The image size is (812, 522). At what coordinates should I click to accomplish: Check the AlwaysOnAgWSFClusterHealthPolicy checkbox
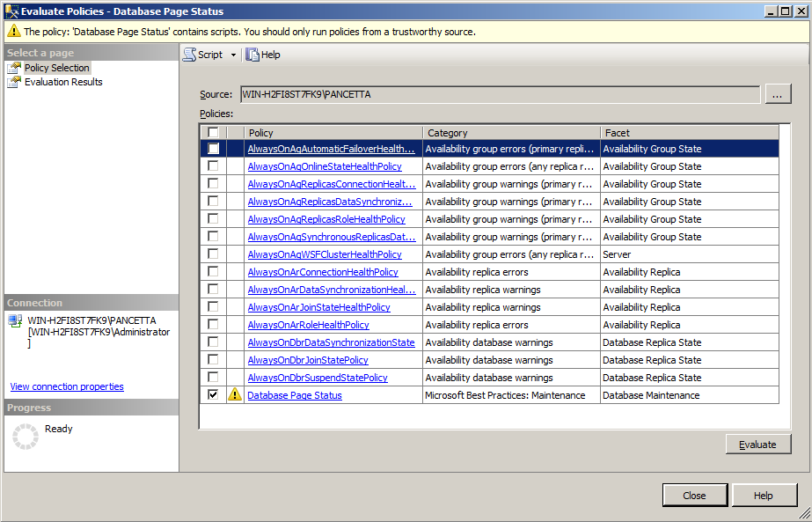click(213, 254)
